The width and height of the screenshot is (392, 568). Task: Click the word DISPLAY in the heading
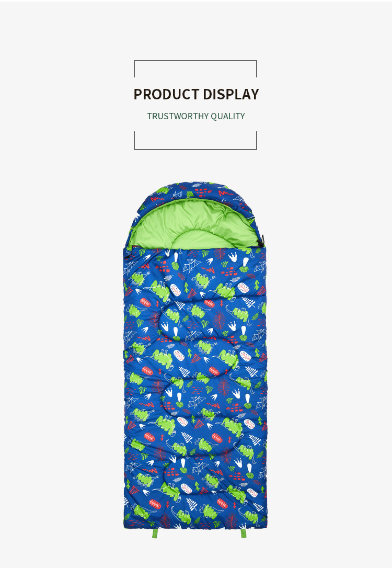coord(231,94)
